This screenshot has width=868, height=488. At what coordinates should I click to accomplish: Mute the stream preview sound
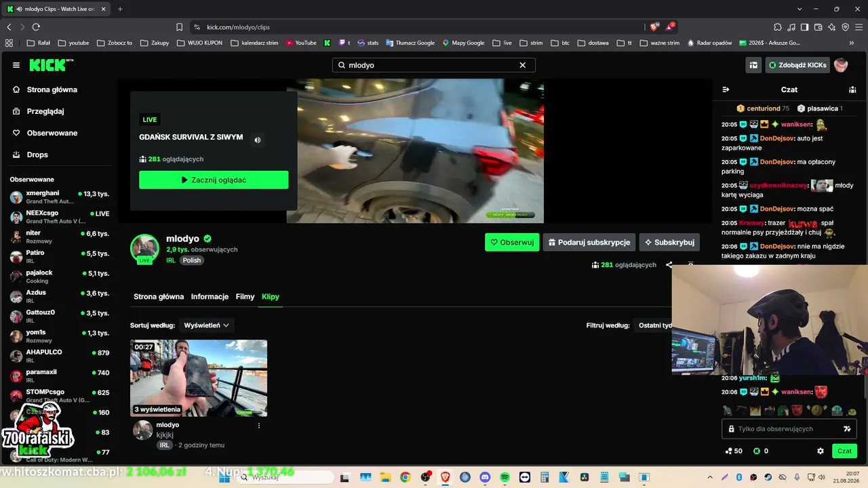point(258,140)
